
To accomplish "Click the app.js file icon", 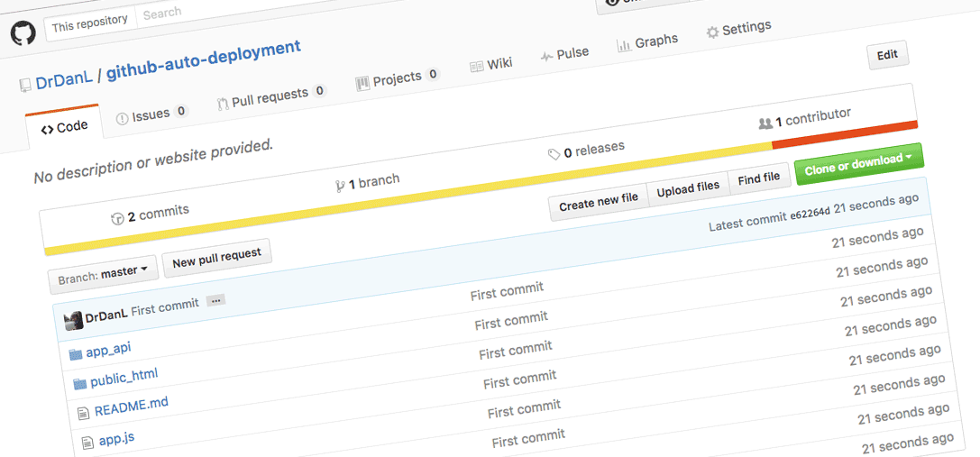I will click(88, 443).
